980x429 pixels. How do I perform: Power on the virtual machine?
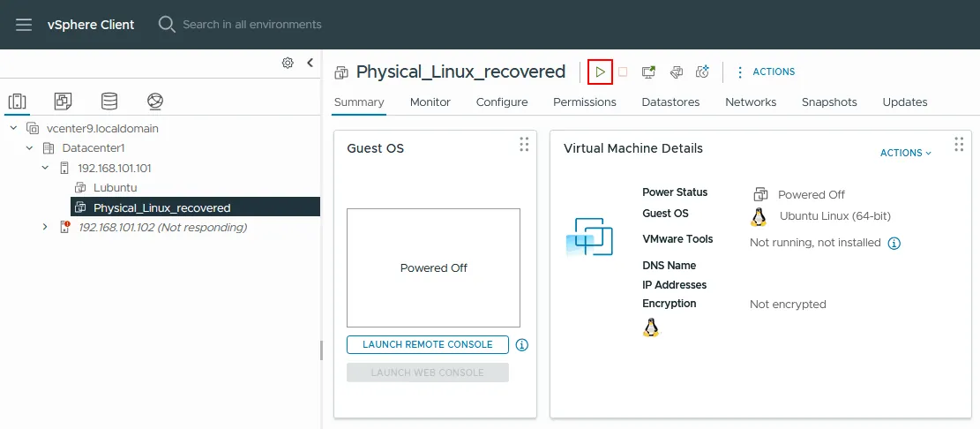pos(600,71)
